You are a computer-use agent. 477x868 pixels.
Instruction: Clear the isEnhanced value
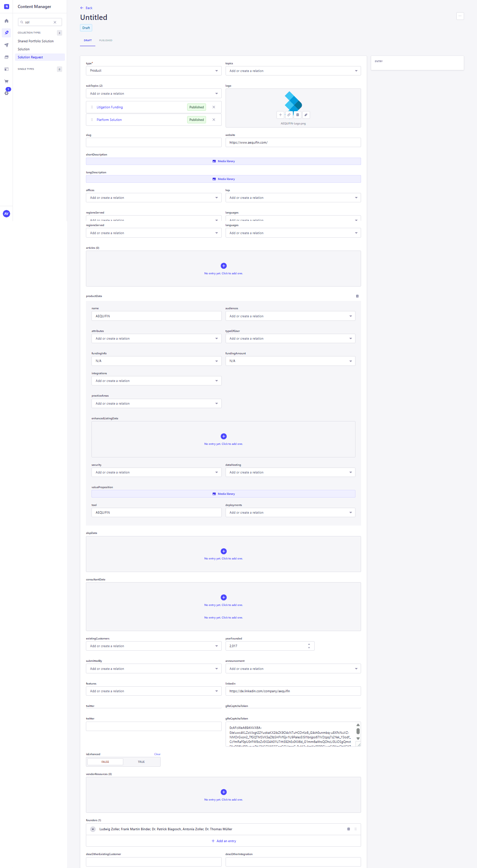pyautogui.click(x=157, y=754)
